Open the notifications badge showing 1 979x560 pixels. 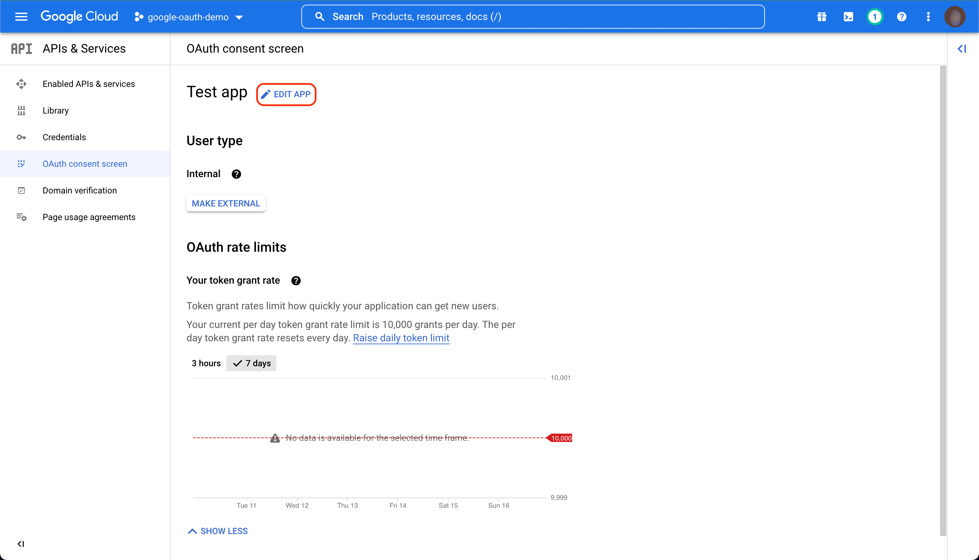[x=874, y=17]
